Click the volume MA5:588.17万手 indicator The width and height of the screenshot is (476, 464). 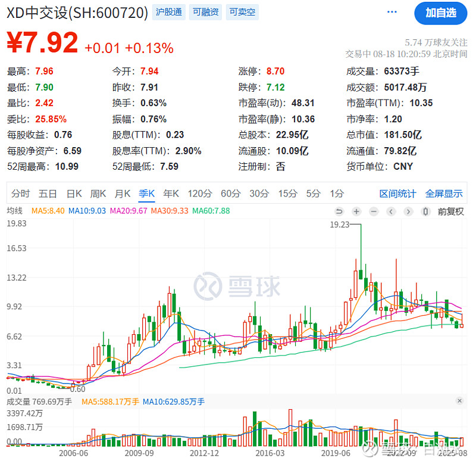110,401
